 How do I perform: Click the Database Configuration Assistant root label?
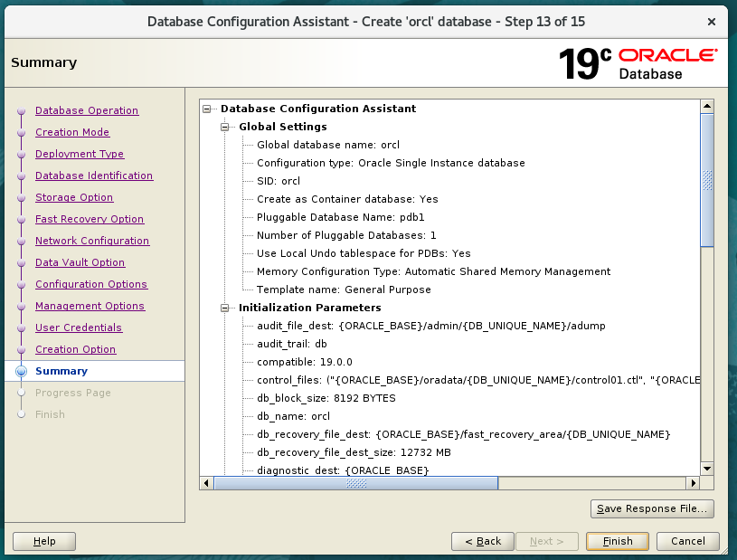[x=318, y=109]
